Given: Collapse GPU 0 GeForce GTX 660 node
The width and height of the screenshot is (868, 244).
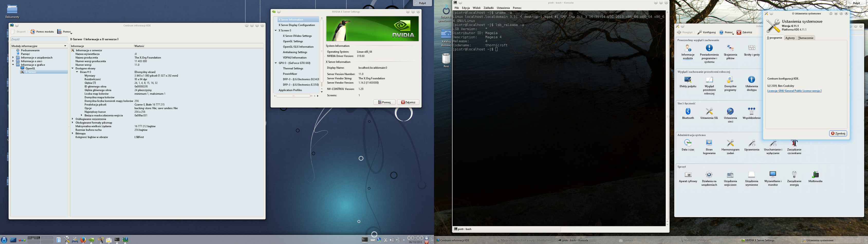Looking at the screenshot, I should click(276, 63).
